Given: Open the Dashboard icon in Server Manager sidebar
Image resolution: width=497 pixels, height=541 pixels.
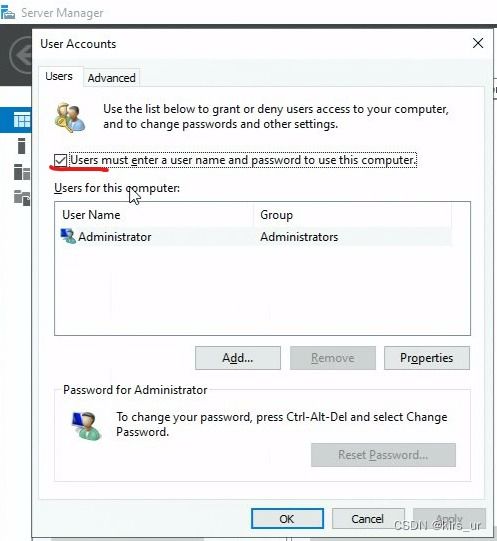Looking at the screenshot, I should click(22, 120).
